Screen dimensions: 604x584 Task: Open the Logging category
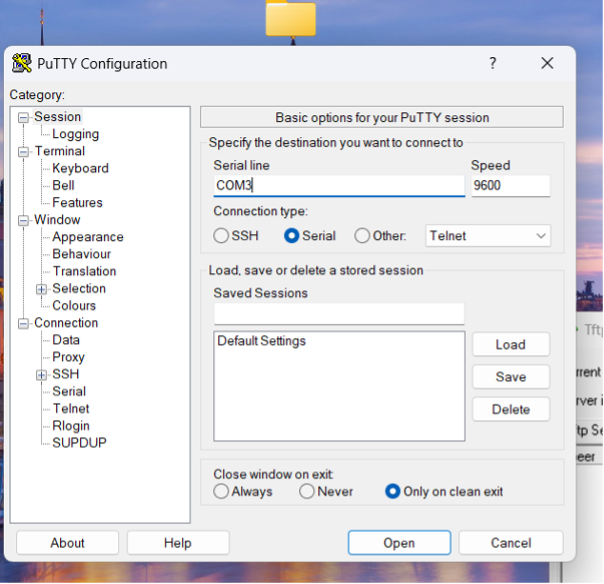point(75,134)
